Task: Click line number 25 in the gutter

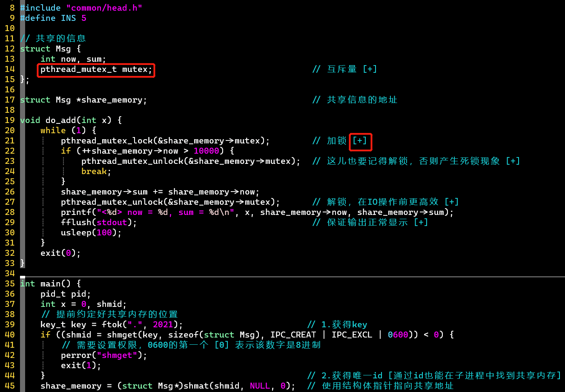Action: click(x=9, y=181)
